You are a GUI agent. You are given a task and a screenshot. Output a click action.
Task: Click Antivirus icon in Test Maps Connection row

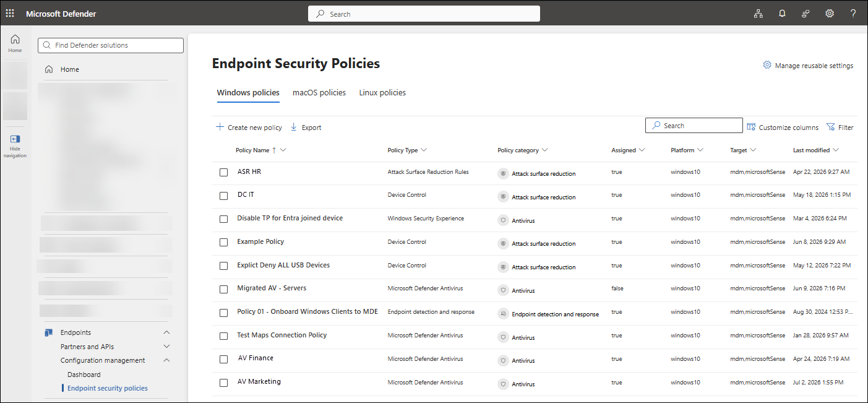click(x=503, y=337)
